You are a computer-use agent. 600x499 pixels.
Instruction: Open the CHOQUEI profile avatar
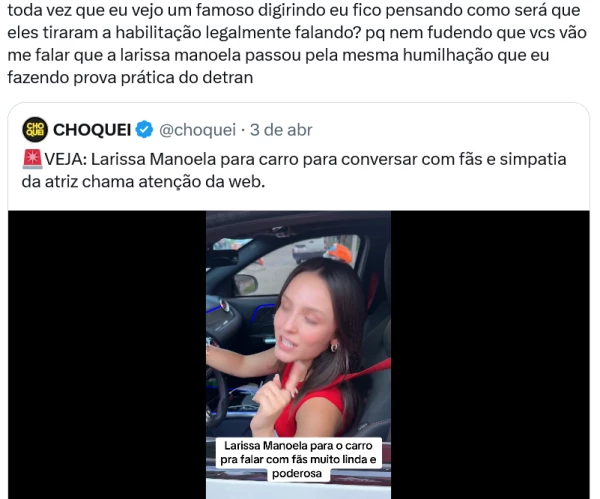pyautogui.click(x=35, y=129)
